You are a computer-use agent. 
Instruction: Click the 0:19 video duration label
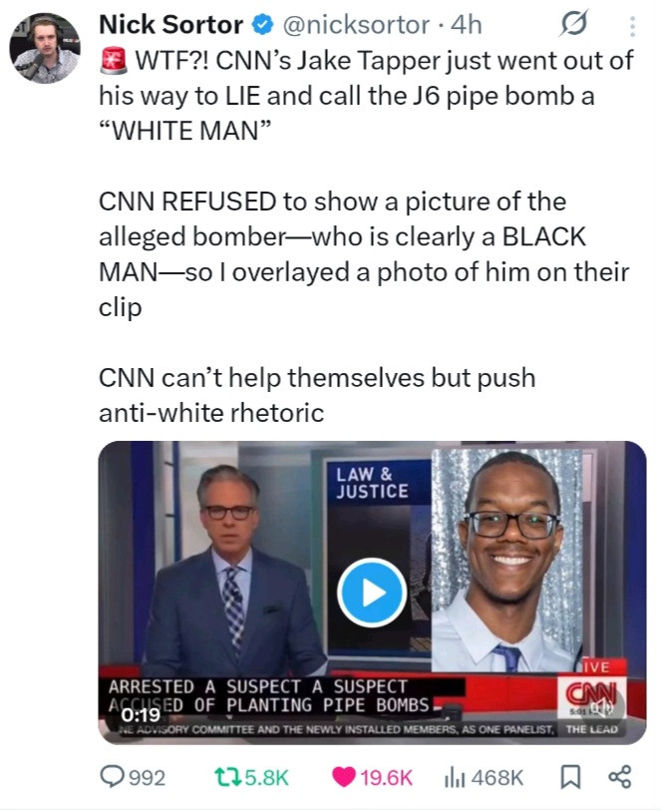coord(141,714)
